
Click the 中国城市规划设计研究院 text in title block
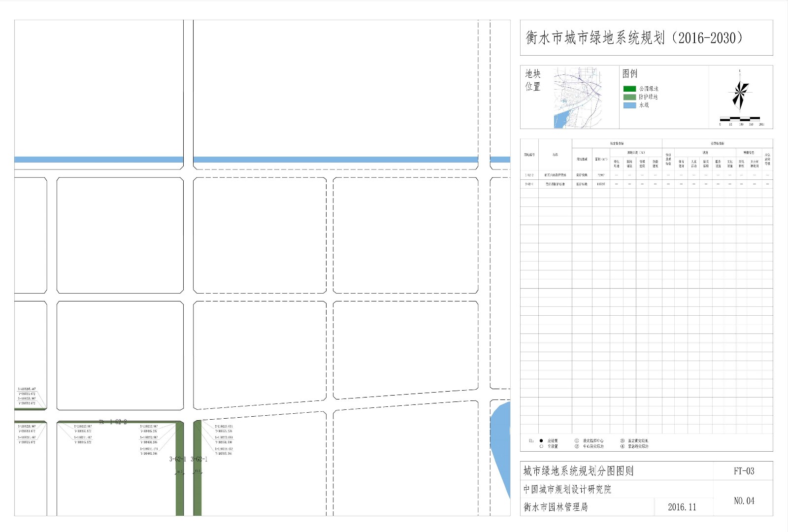tap(567, 489)
